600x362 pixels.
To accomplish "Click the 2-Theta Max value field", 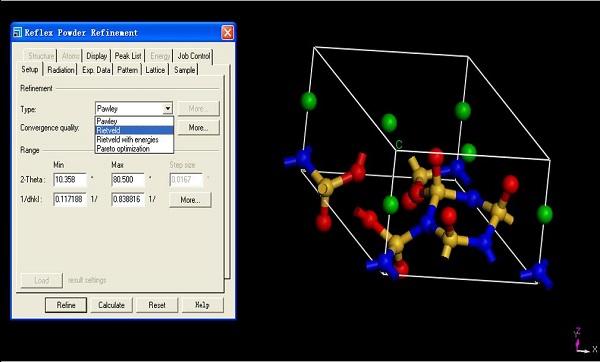I will click(x=128, y=179).
